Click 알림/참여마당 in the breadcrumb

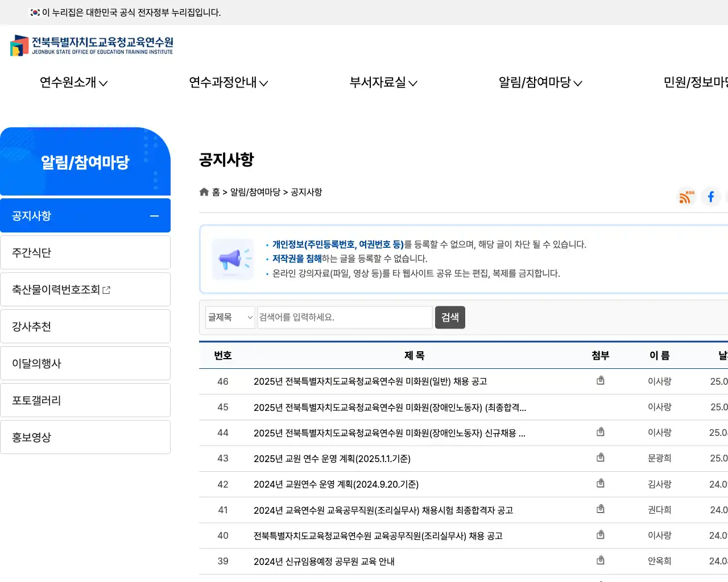[255, 192]
